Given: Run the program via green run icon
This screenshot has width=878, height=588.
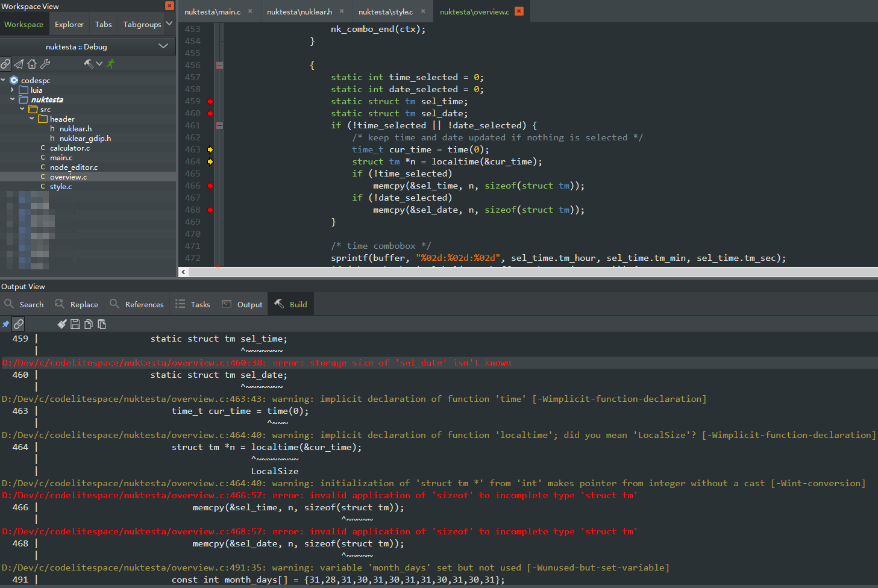Looking at the screenshot, I should pyautogui.click(x=110, y=63).
